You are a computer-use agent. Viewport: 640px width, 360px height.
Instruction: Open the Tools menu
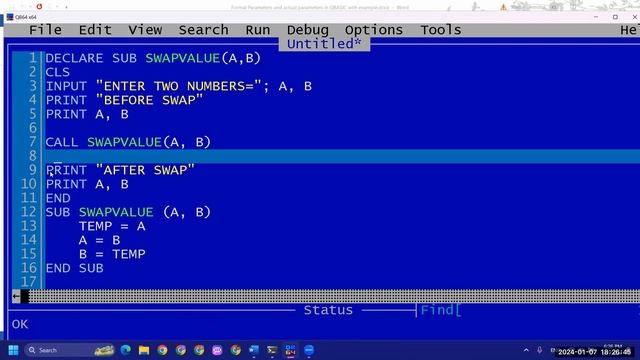[441, 30]
